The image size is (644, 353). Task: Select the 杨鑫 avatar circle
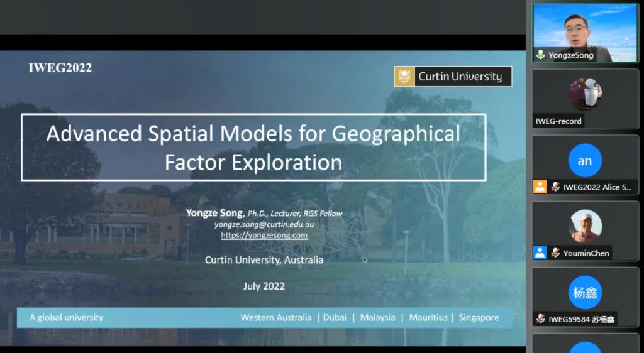click(x=585, y=293)
